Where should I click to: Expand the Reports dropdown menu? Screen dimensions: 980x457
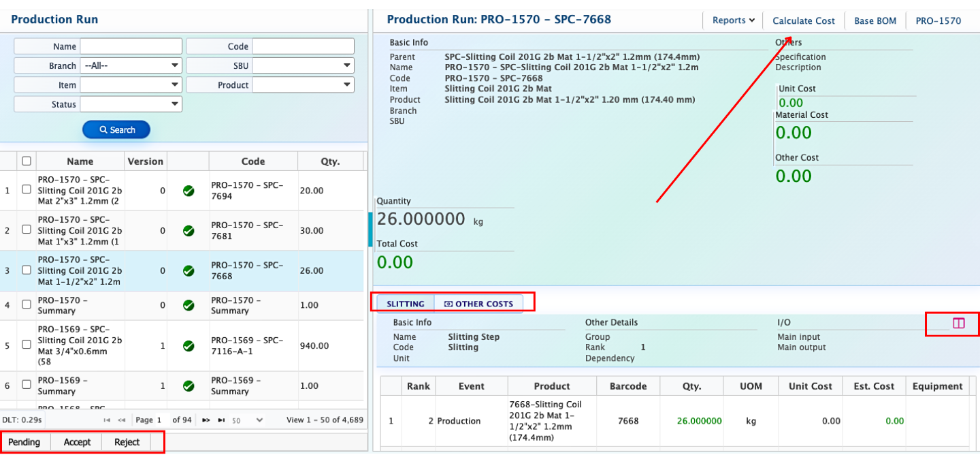pos(733,20)
